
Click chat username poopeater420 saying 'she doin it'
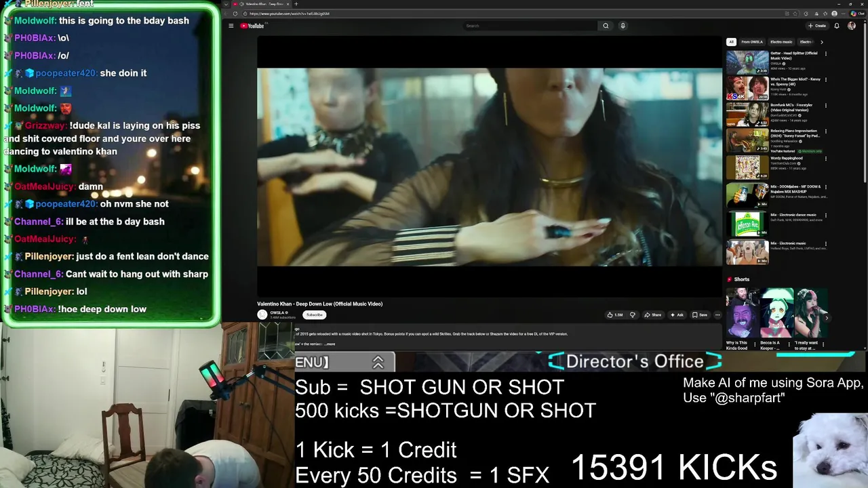coord(66,73)
